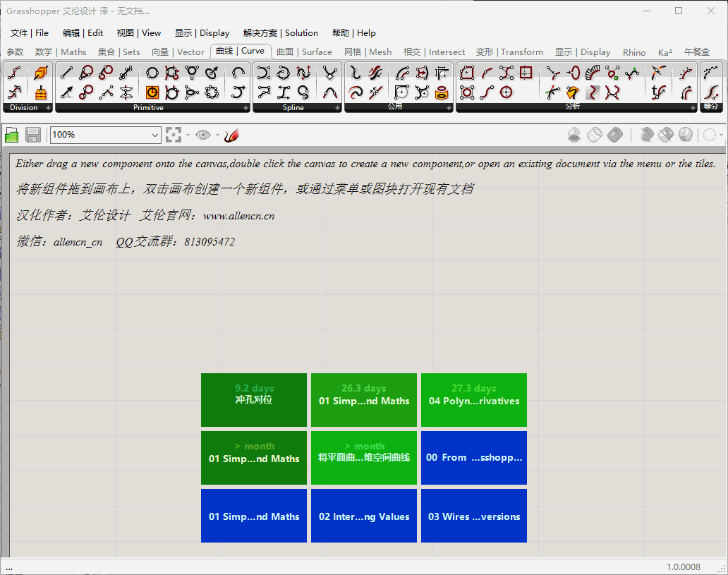Open the 帮助 | Help menu
The image size is (728, 575).
click(x=354, y=33)
